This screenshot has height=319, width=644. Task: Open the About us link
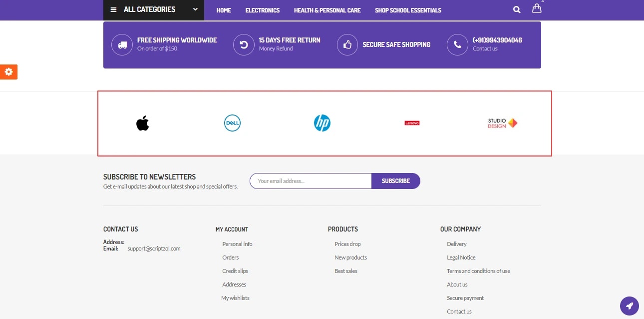(457, 284)
